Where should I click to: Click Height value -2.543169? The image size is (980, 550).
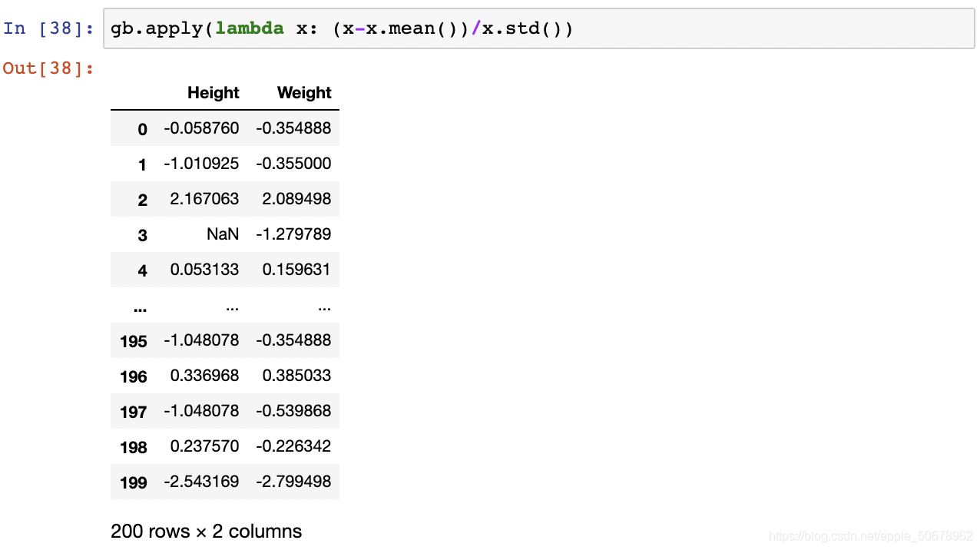pyautogui.click(x=201, y=482)
